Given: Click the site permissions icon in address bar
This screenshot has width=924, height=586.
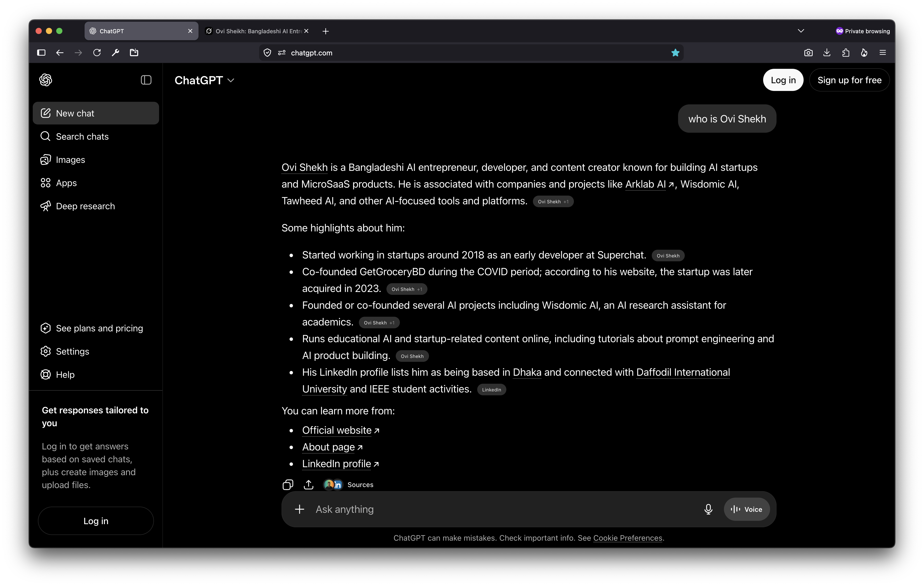Looking at the screenshot, I should [x=282, y=53].
